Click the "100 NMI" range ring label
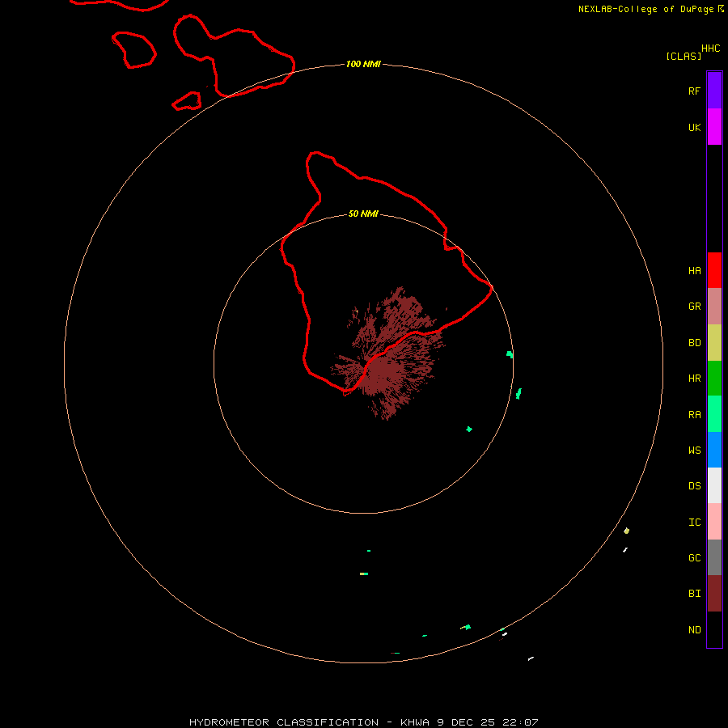The width and height of the screenshot is (728, 728). tap(363, 64)
